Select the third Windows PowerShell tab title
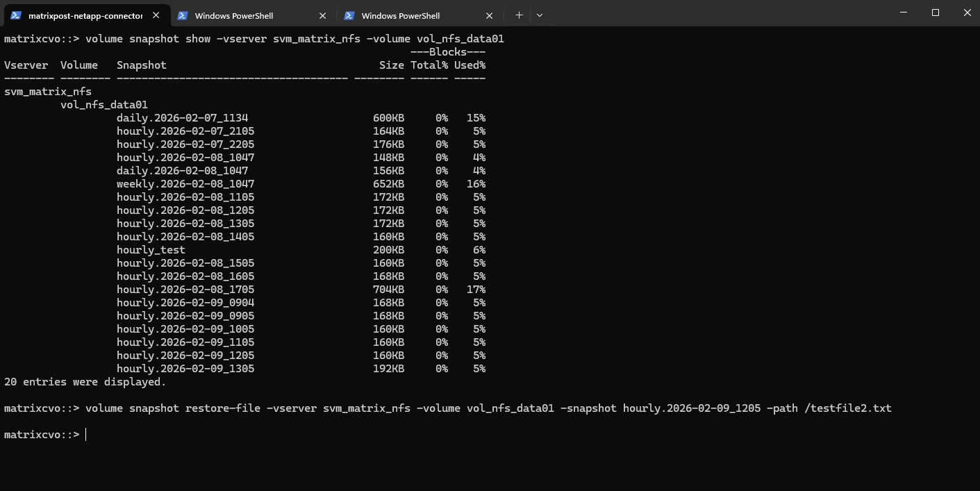Viewport: 980px width, 491px height. pyautogui.click(x=400, y=15)
